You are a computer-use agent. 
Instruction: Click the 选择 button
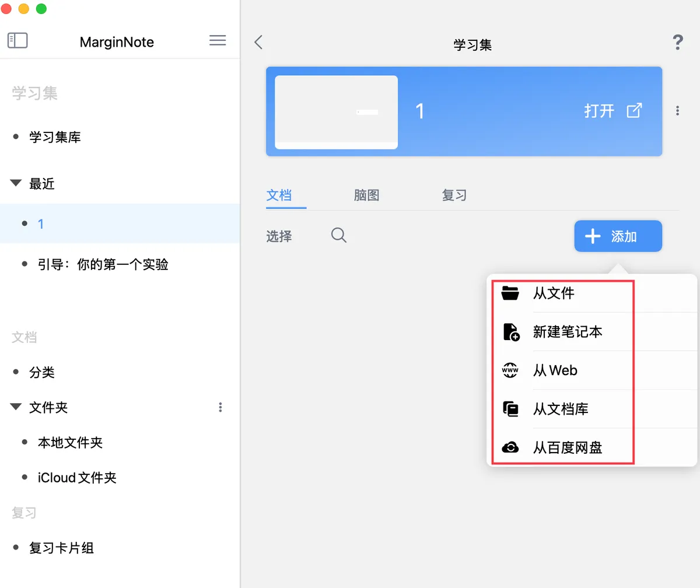(279, 236)
